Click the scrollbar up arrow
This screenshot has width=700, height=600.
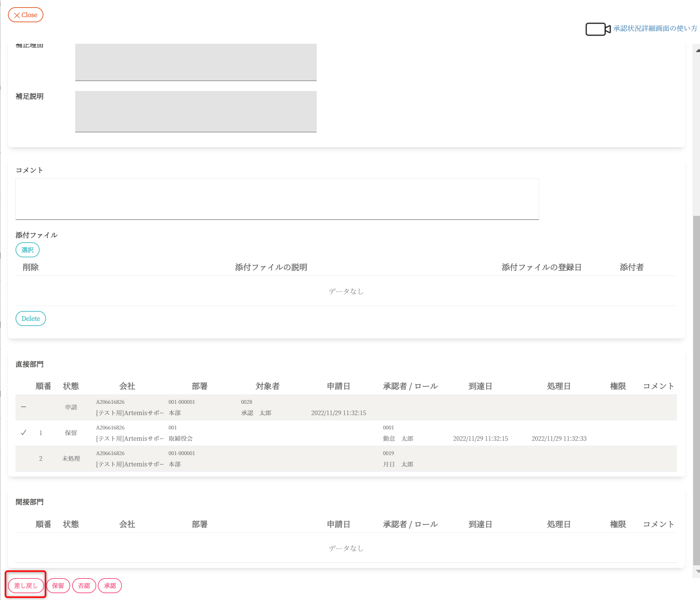pos(697,50)
